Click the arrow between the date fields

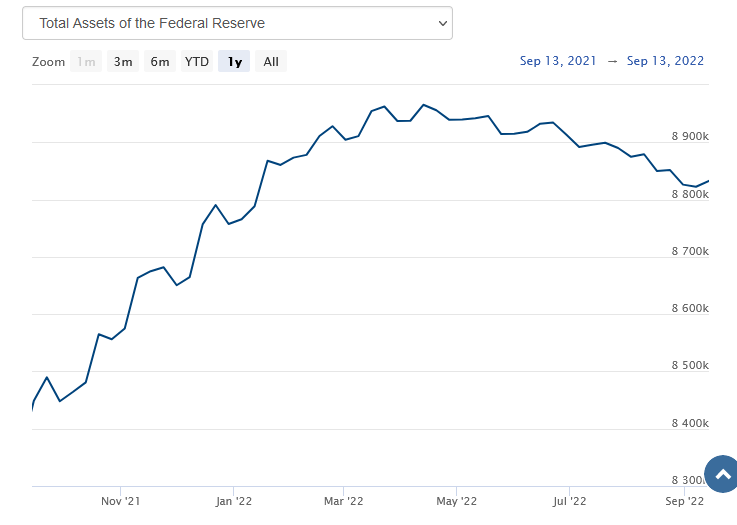coord(612,61)
